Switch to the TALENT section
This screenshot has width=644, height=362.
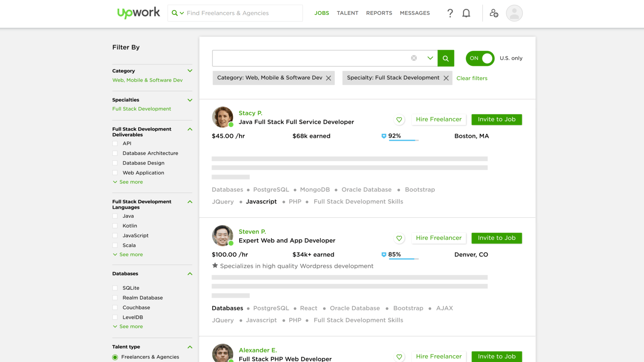347,13
